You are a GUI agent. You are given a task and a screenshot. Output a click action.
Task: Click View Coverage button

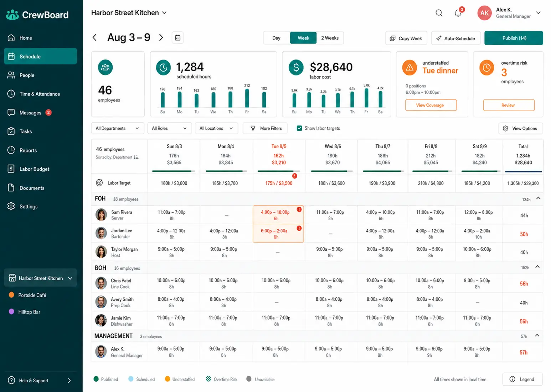click(x=431, y=105)
